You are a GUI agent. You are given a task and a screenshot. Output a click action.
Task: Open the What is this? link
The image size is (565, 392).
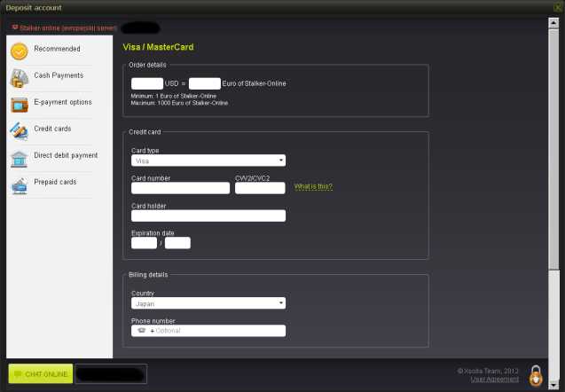(x=313, y=186)
